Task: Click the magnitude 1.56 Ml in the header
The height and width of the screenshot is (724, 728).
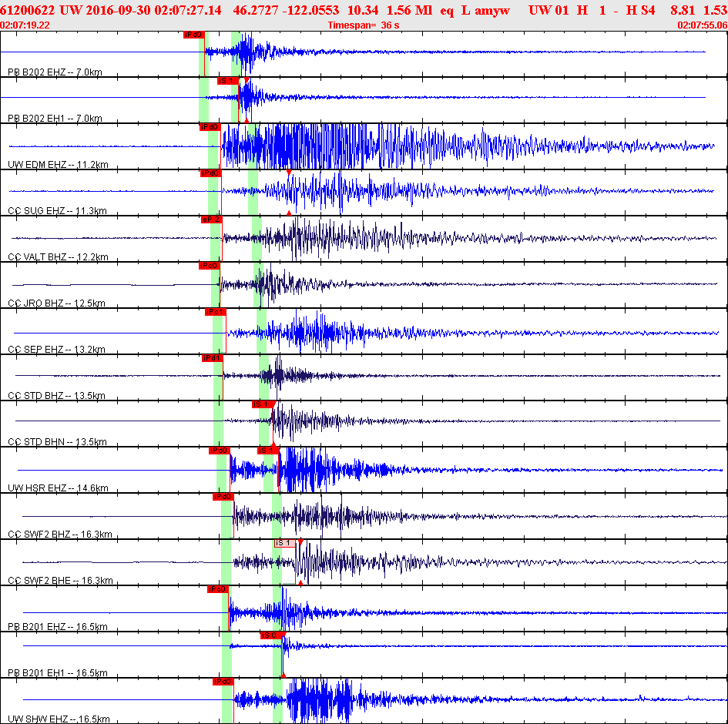Action: click(410, 10)
